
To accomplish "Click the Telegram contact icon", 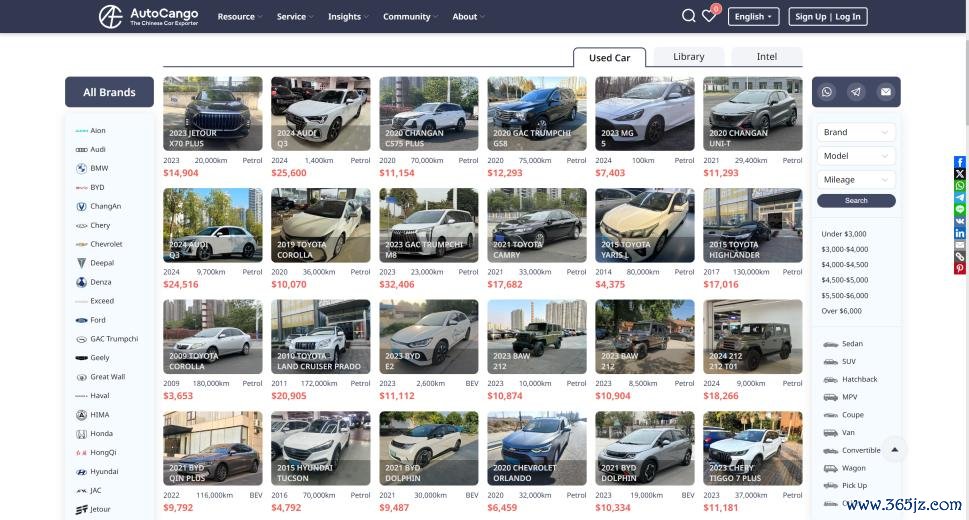I will [856, 92].
